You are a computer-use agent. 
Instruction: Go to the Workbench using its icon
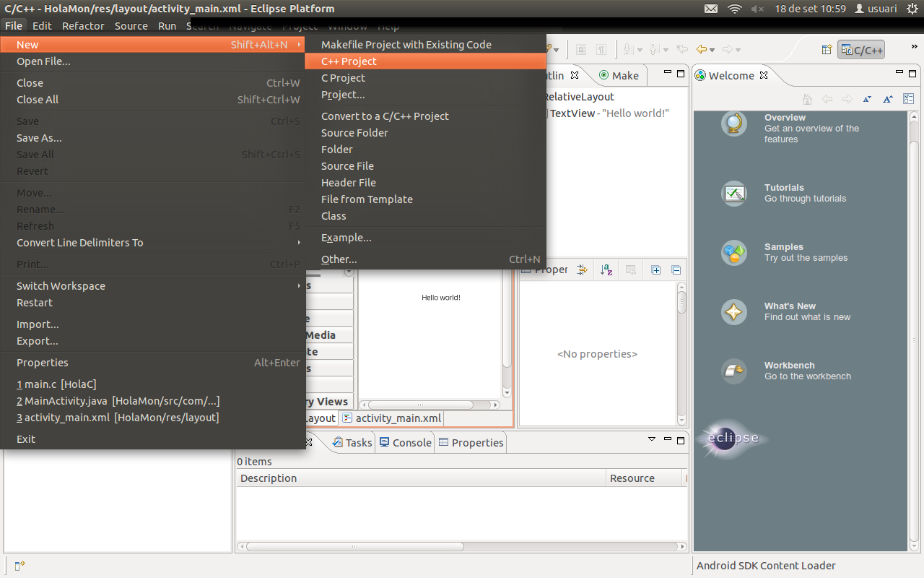pos(733,371)
